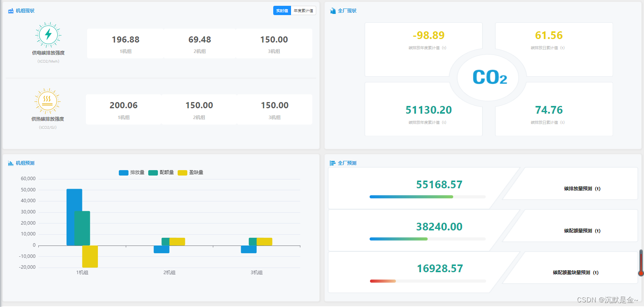Click the 38240.00 quota forecast progress bar
Screen dimensions: 644x307
[428, 239]
